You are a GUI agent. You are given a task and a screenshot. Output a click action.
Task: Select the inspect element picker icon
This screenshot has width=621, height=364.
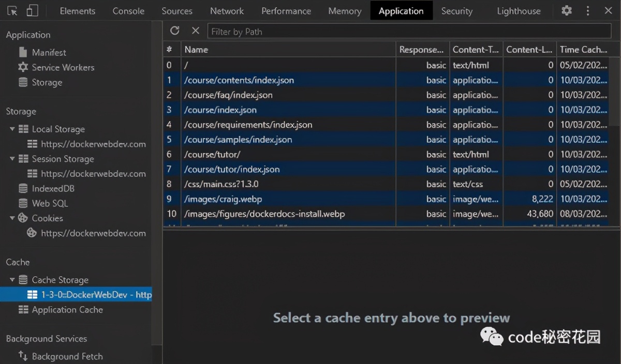13,10
